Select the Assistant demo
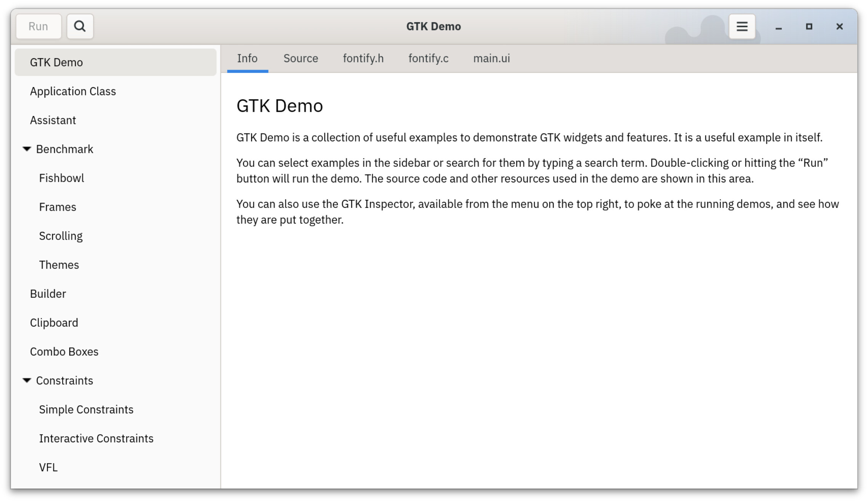Viewport: 868px width, 502px height. click(x=115, y=120)
